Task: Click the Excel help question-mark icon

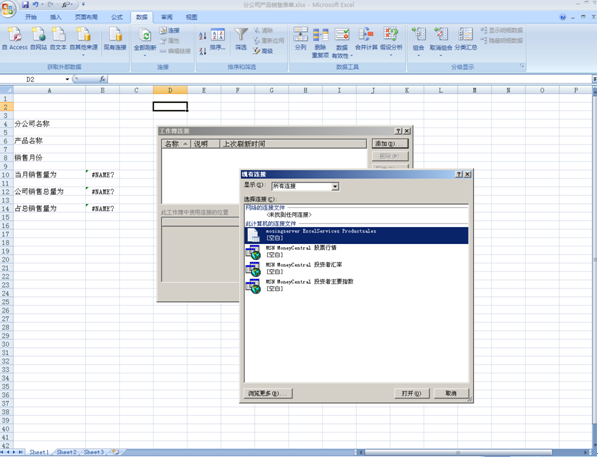Action: tap(563, 17)
